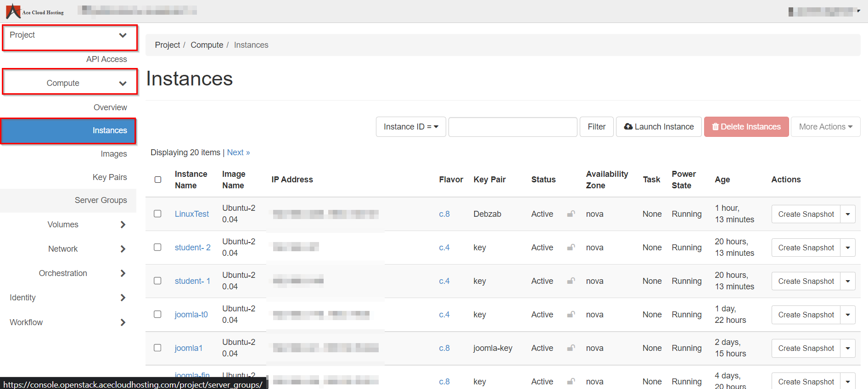Viewport: 868px width, 389px height.
Task: Select the LinuxTest instance checkbox
Action: coord(157,214)
